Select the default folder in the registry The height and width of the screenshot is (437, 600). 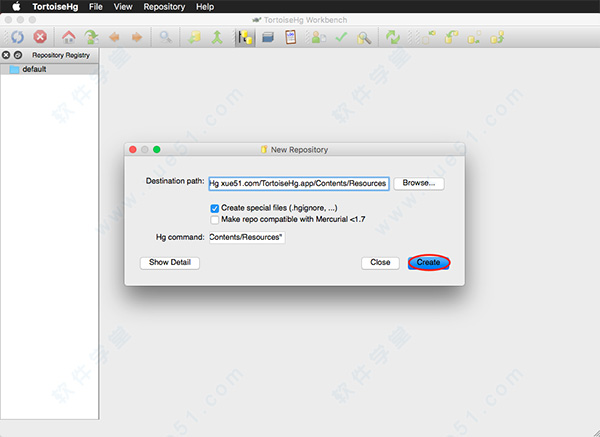(49, 69)
